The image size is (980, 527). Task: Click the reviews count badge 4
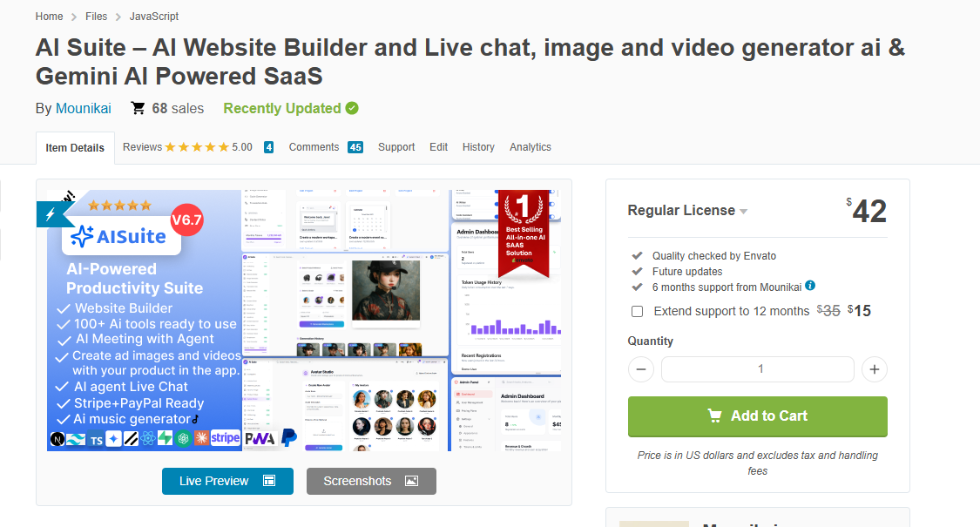[269, 147]
